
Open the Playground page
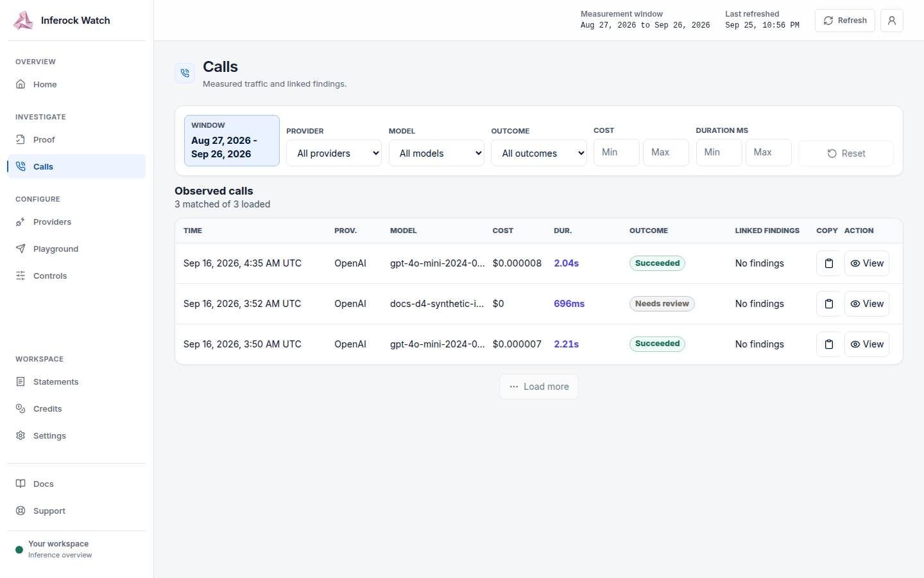pos(76,249)
